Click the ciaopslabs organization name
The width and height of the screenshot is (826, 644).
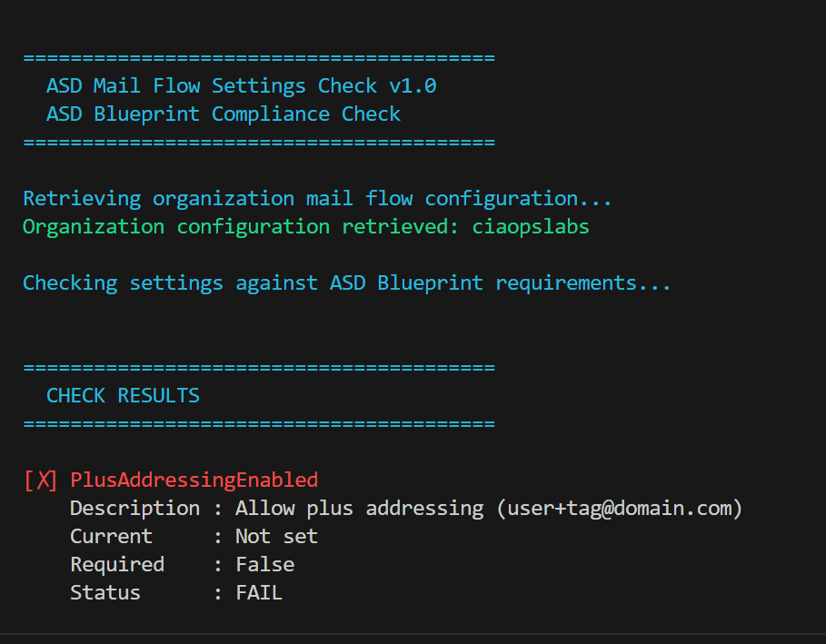click(x=531, y=227)
